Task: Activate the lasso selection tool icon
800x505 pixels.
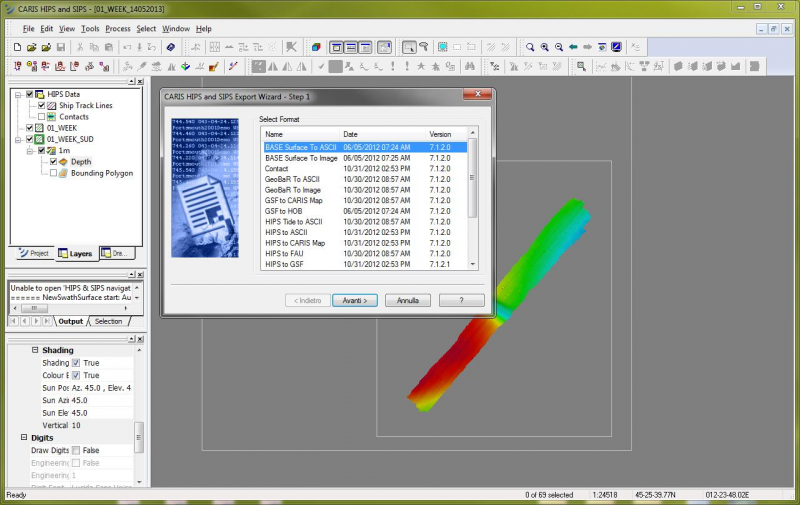Action: [x=423, y=47]
